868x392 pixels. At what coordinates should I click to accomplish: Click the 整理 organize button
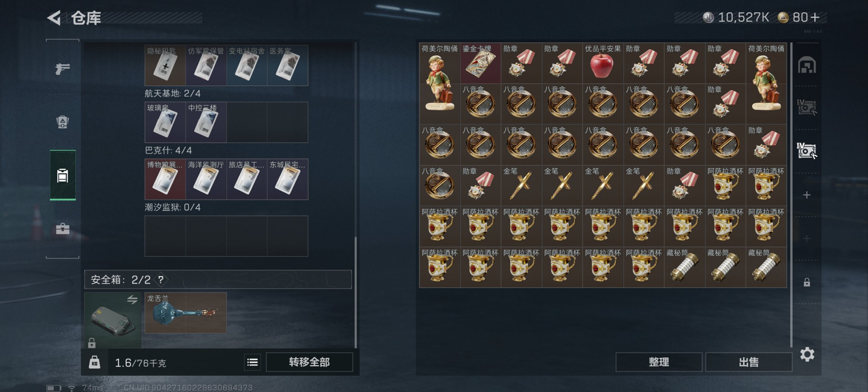click(659, 362)
